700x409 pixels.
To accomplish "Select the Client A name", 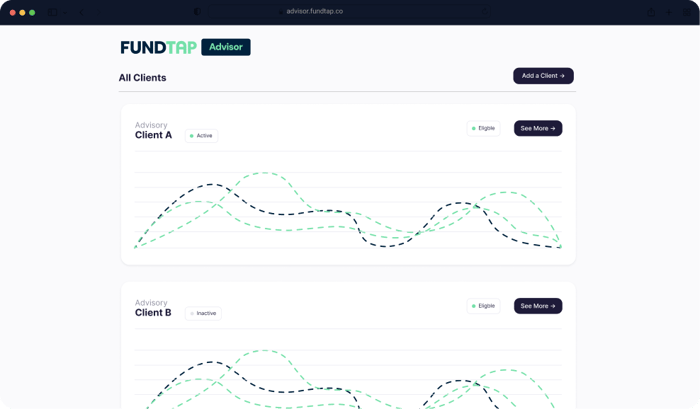I will coord(153,135).
